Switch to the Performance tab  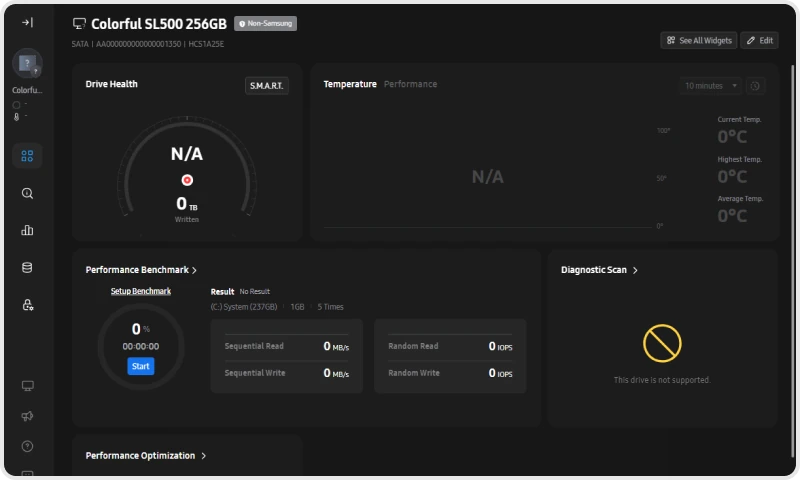[x=410, y=84]
